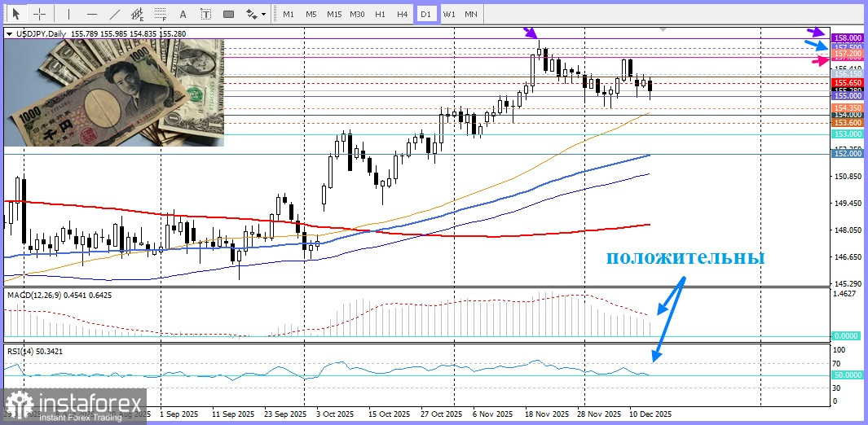Switch chart to H1 timeframe

(x=380, y=14)
